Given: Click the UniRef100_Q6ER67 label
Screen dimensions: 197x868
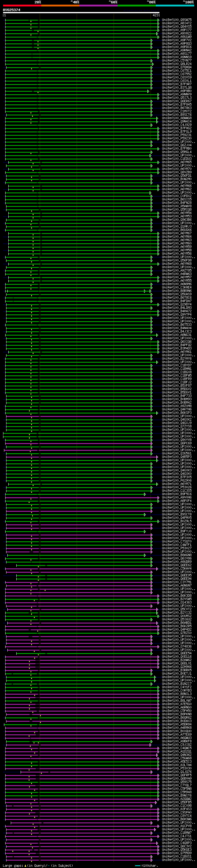Looking at the screenshot, I should [x=177, y=101].
